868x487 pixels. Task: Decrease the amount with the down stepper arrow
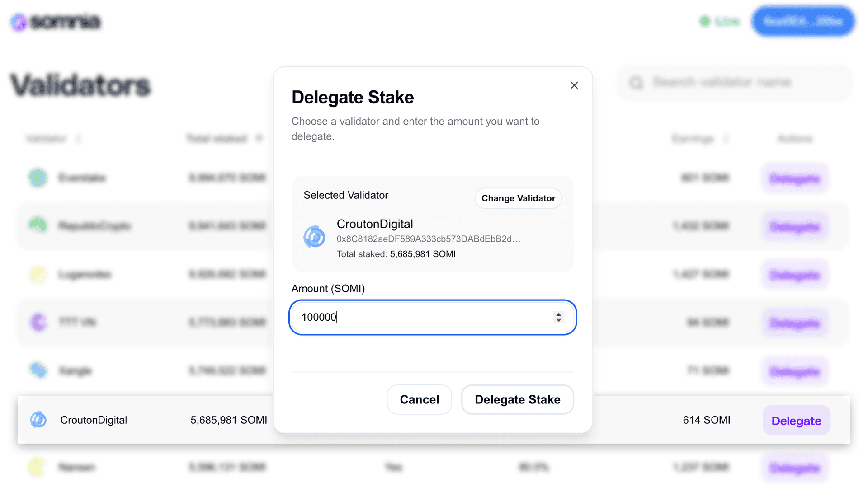[559, 321]
